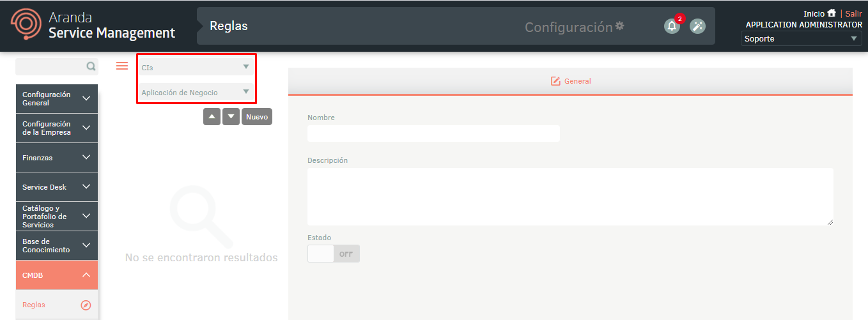Open the Aplicación de Negocio dropdown

point(196,92)
